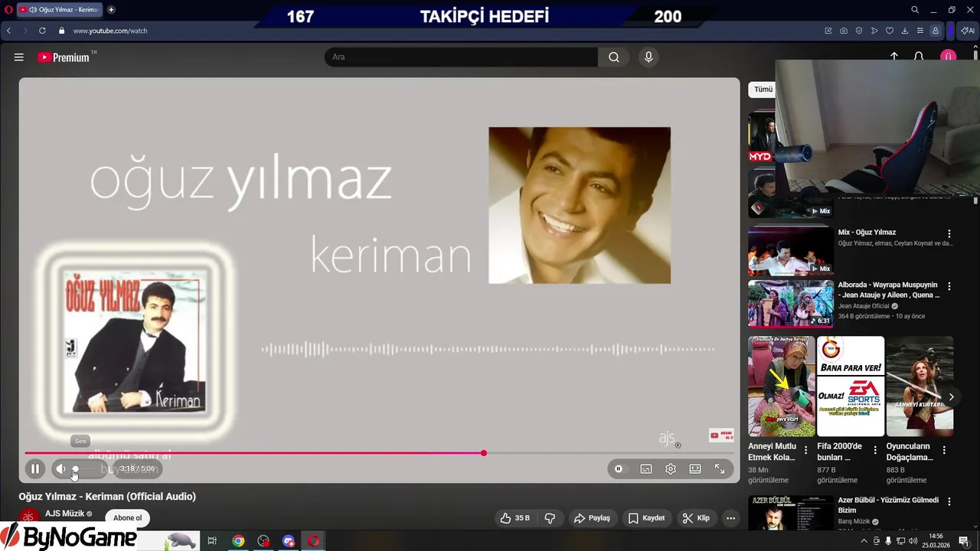Open more actions under the video
This screenshot has width=980, height=551.
[x=730, y=518]
